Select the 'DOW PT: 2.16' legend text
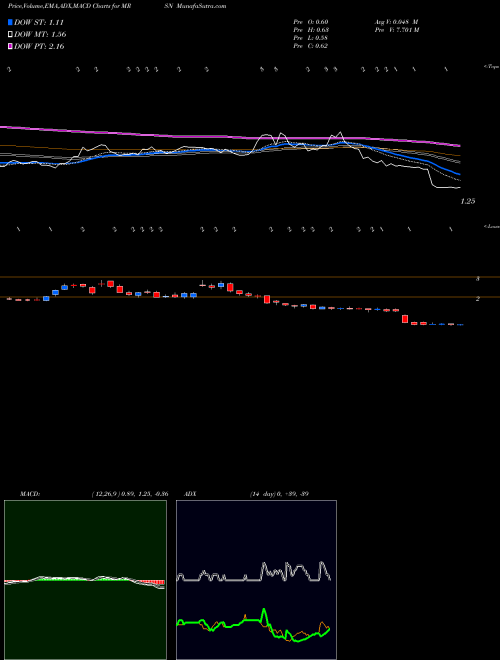The image size is (500, 660). pos(39,46)
